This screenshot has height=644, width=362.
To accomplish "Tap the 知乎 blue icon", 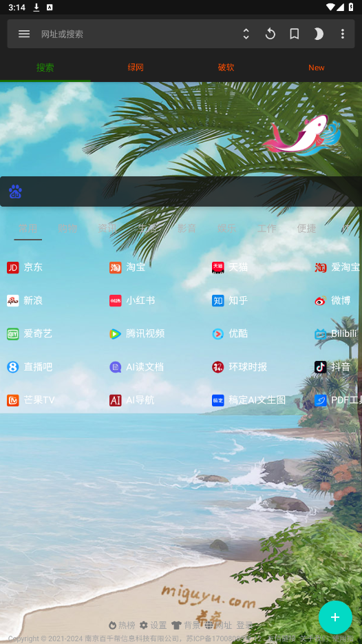I will tap(218, 300).
